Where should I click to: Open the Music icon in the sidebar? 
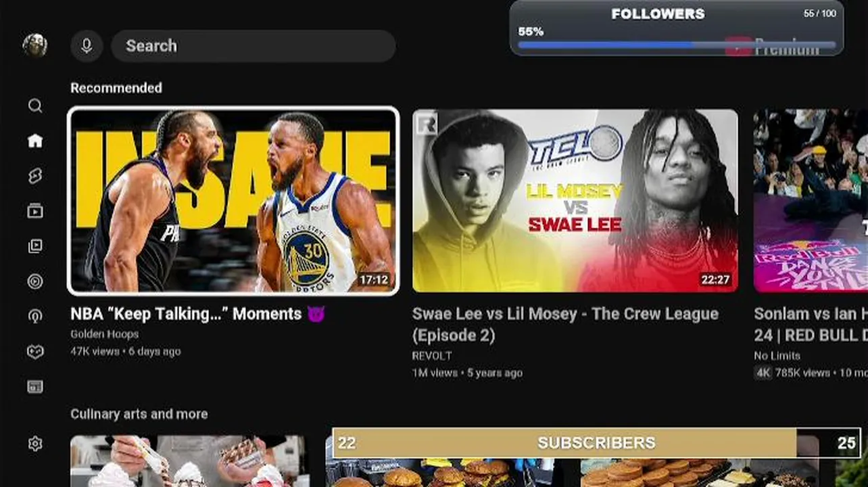coord(35,281)
